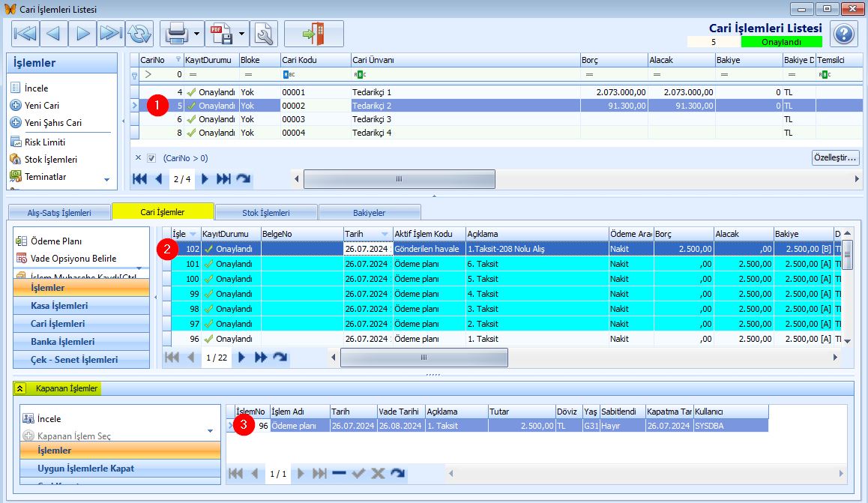Expand more items in İşlemler panel
This screenshot has width=868, height=503.
pos(107,180)
